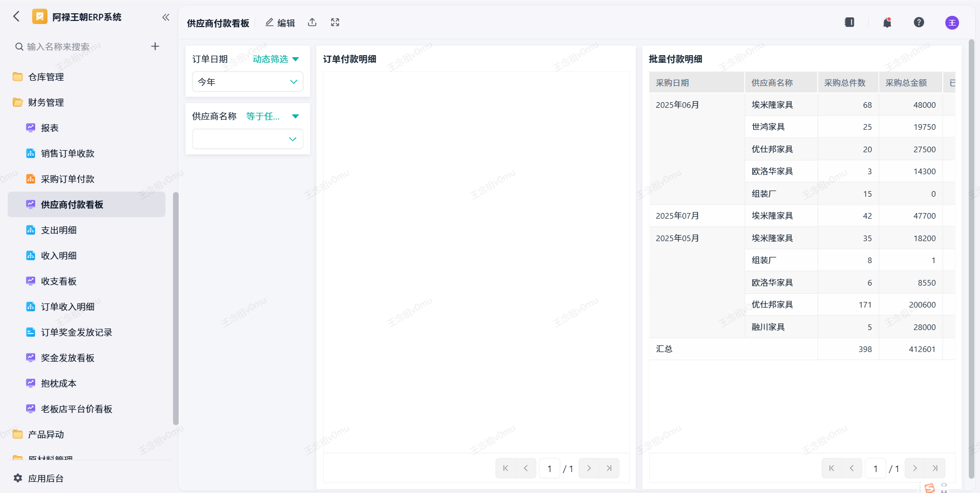Image resolution: width=980 pixels, height=493 pixels.
Task: Open the help question mark icon
Action: tap(919, 22)
